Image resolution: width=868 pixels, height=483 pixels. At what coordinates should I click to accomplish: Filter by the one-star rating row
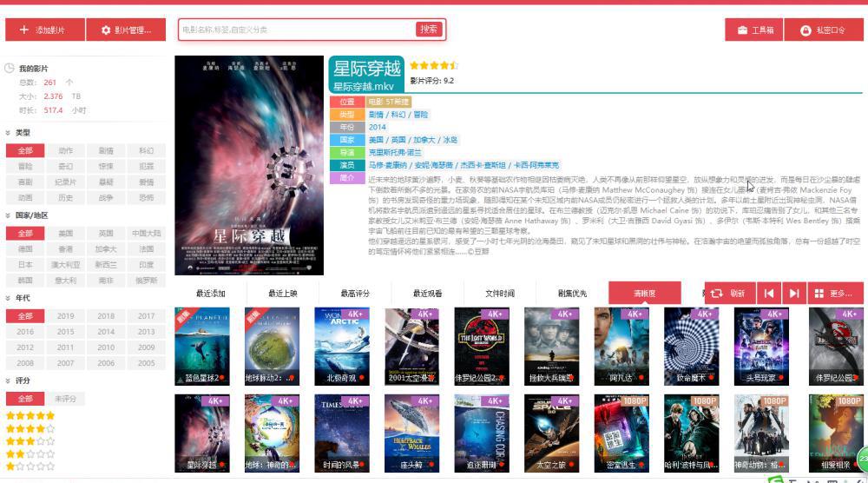pos(30,466)
